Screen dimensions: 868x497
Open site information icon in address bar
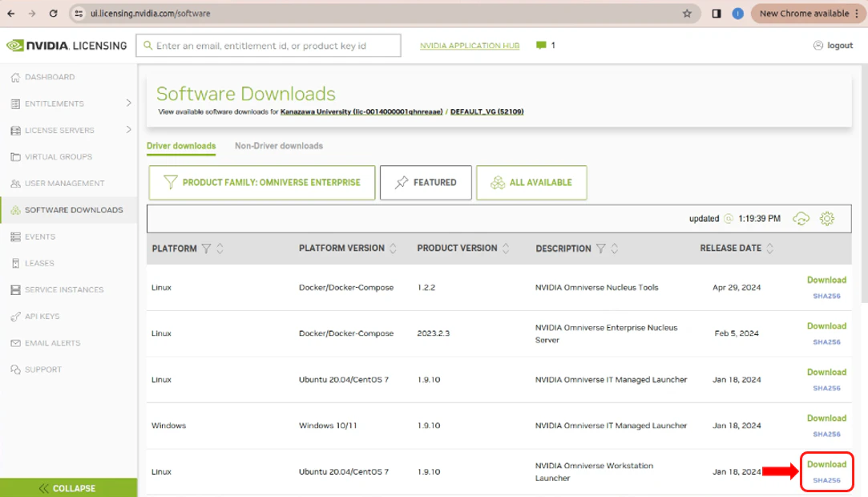(x=79, y=14)
